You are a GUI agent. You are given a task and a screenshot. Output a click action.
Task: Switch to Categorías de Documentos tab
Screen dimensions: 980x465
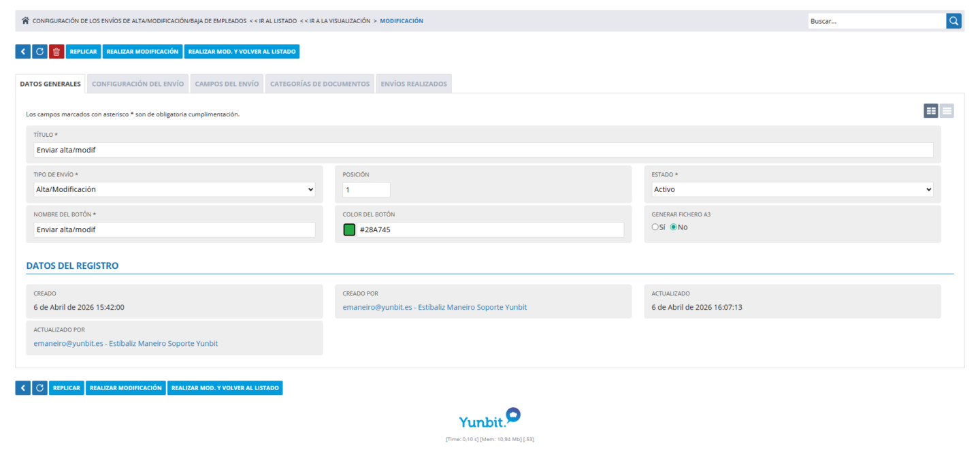click(320, 84)
